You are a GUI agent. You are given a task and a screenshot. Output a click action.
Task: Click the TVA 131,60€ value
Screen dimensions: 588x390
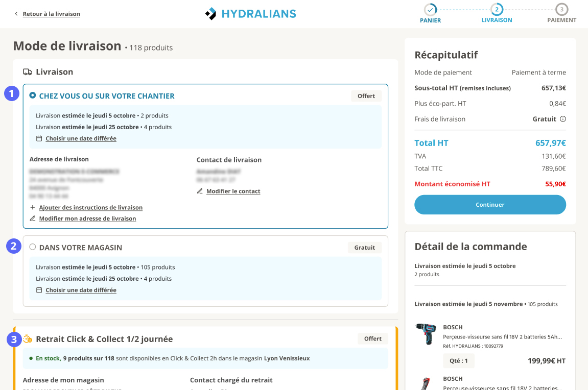(x=553, y=156)
